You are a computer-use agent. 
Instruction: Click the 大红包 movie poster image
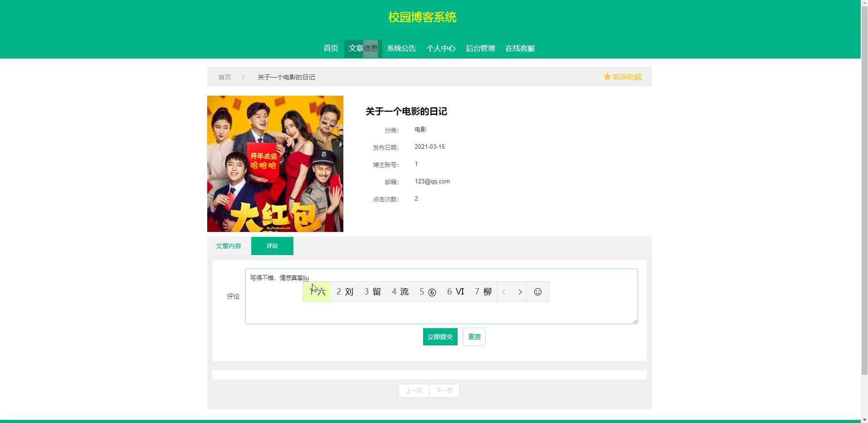pos(275,164)
